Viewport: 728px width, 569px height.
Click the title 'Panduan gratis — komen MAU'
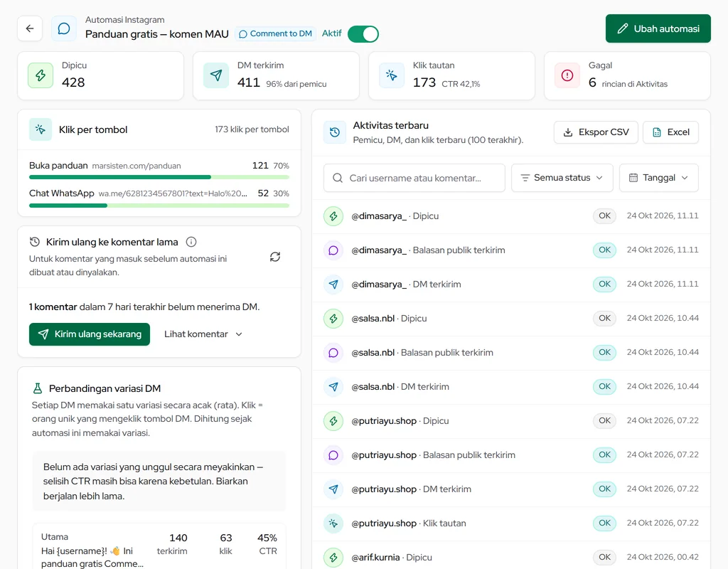coord(157,34)
